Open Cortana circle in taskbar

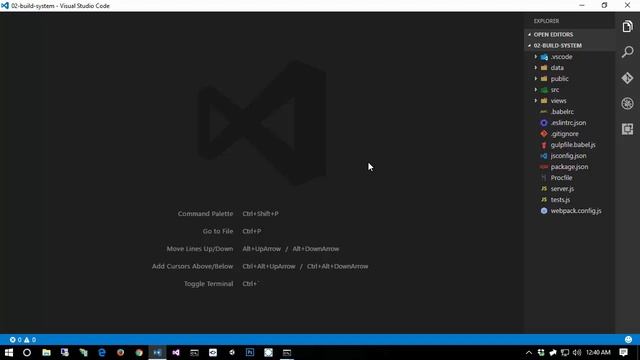point(27,353)
